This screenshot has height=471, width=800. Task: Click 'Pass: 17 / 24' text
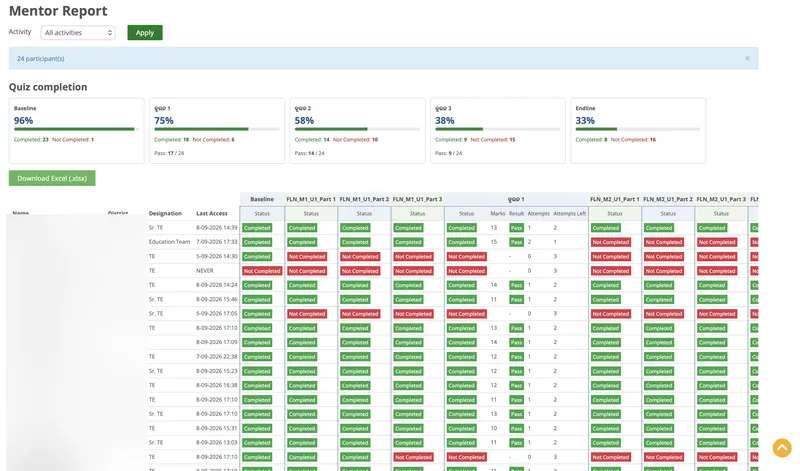click(169, 153)
